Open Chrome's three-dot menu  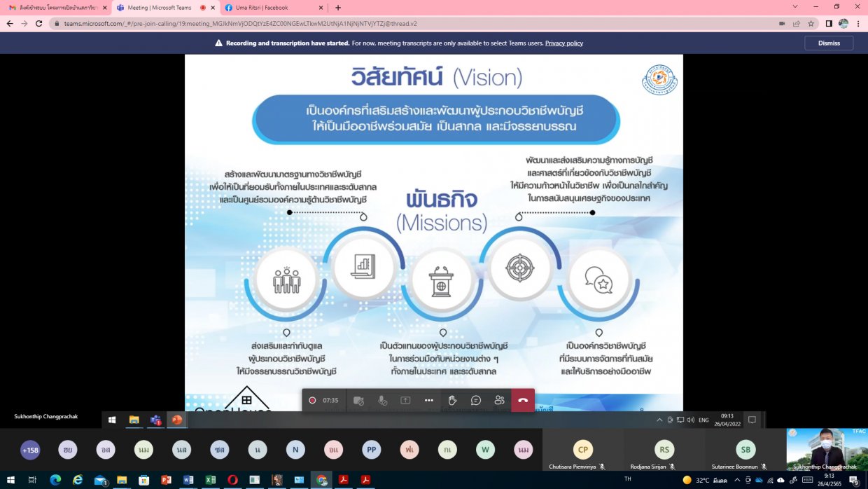point(858,23)
